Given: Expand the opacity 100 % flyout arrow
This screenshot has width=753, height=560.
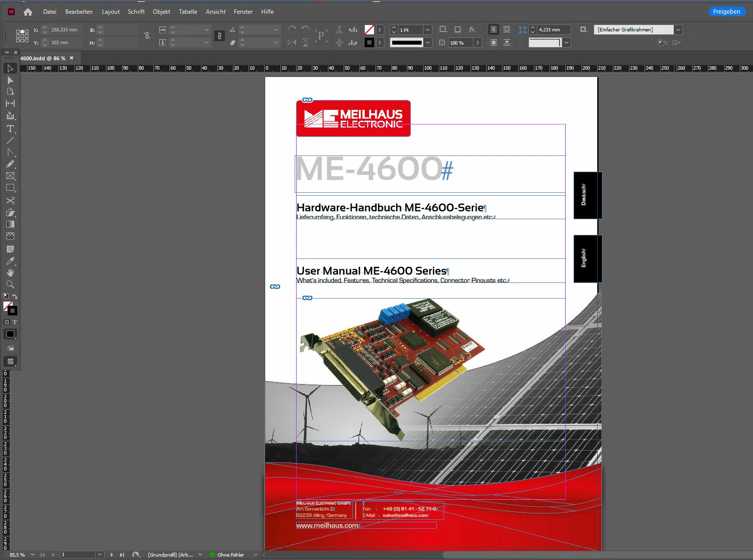Looking at the screenshot, I should point(477,43).
